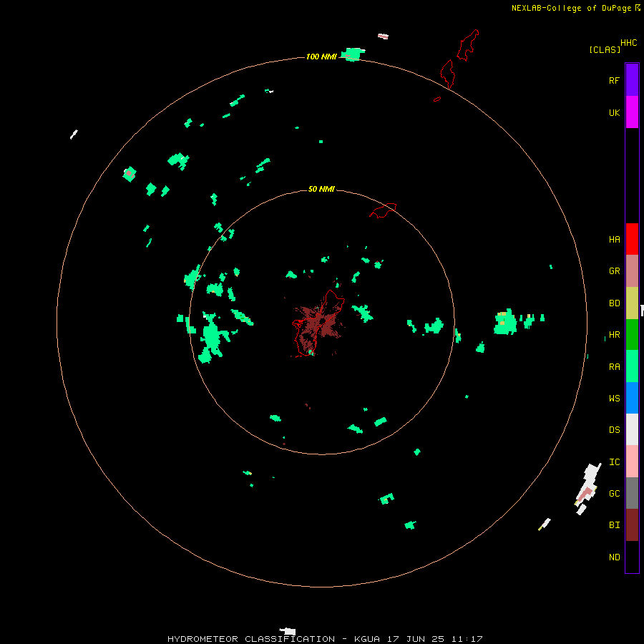Select the BD yellow legend swatch
Image resolution: width=644 pixels, height=644 pixels.
pos(632,303)
